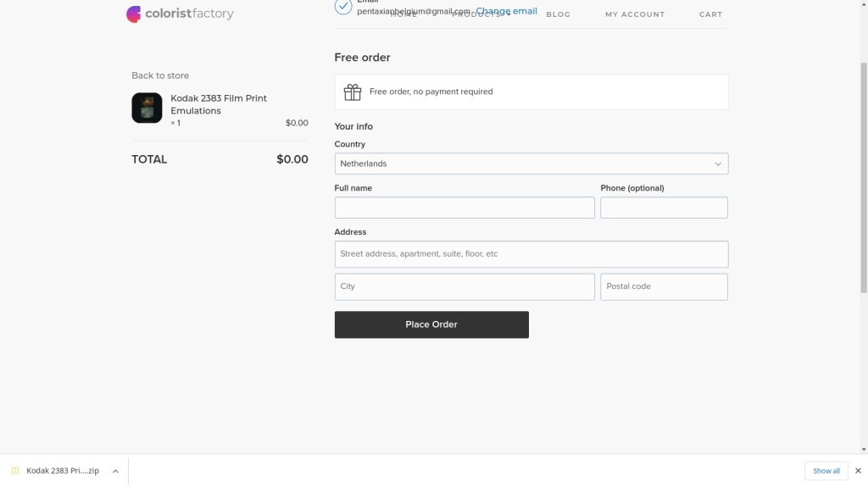Focus the Full name input field
This screenshot has height=488, width=868.
click(x=465, y=208)
